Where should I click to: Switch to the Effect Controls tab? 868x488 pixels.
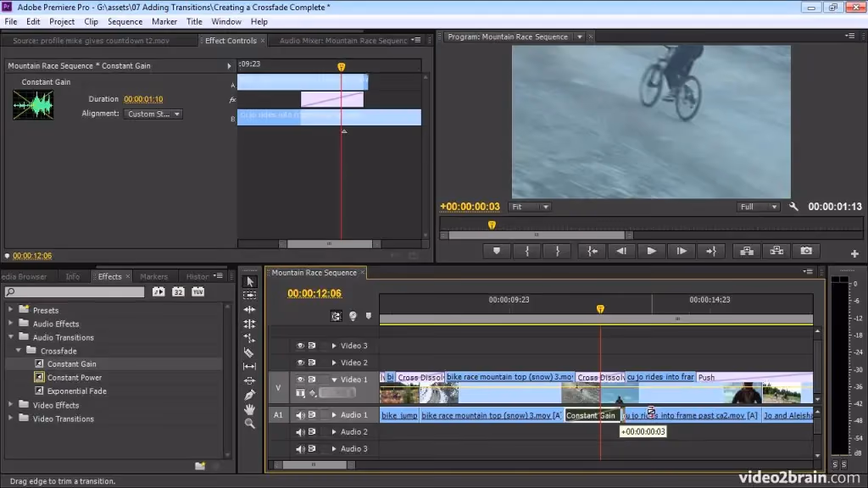click(232, 40)
